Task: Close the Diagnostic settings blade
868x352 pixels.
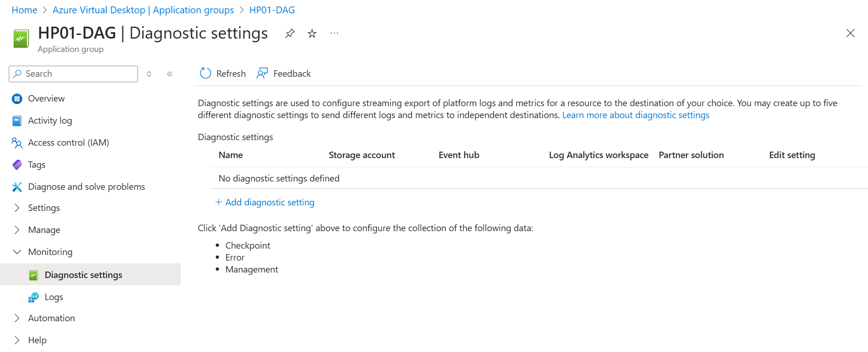Action: 851,33
